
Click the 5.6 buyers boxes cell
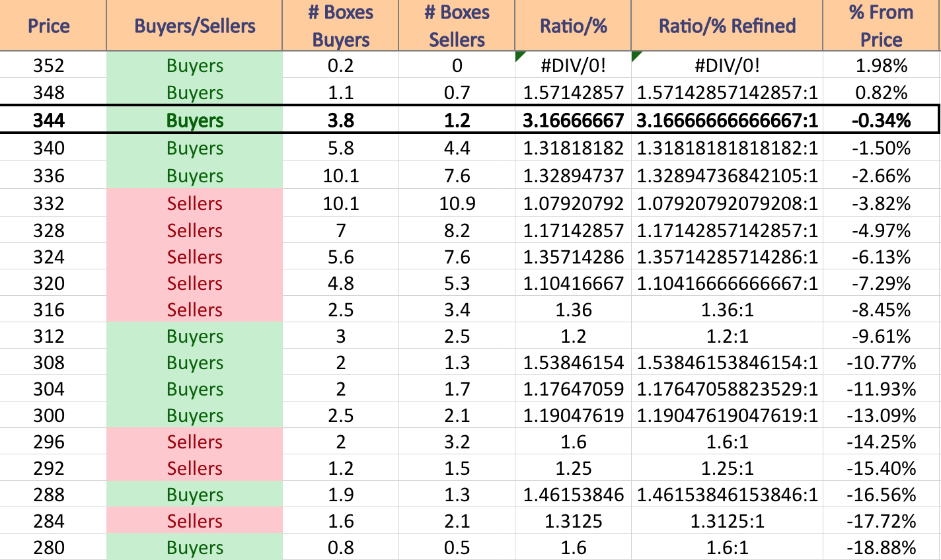pyautogui.click(x=340, y=257)
